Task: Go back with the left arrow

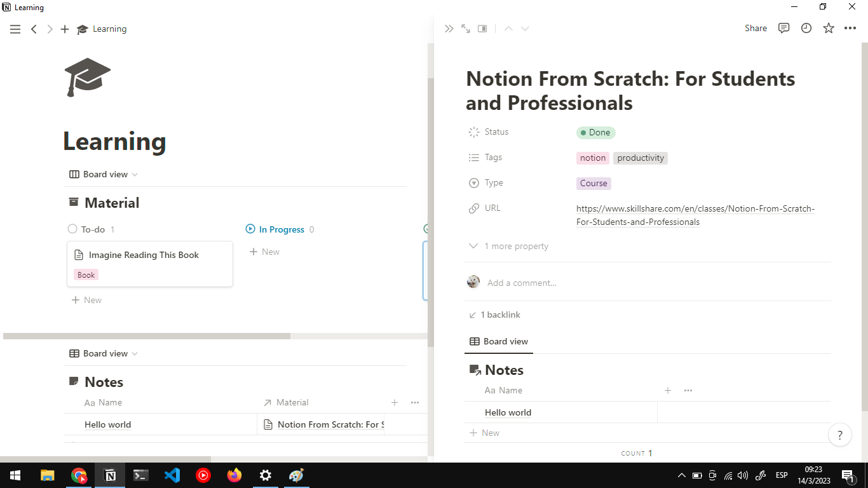Action: pyautogui.click(x=34, y=29)
